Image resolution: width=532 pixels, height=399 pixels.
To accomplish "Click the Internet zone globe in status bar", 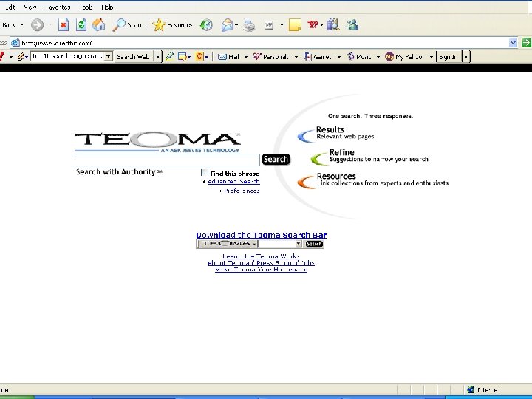I will point(471,390).
